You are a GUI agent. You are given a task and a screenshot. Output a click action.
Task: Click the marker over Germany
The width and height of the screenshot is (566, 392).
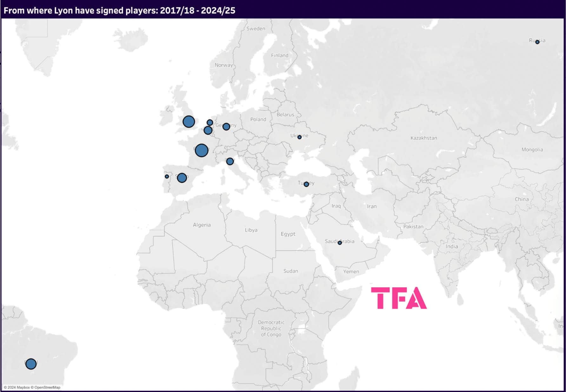[x=226, y=127]
